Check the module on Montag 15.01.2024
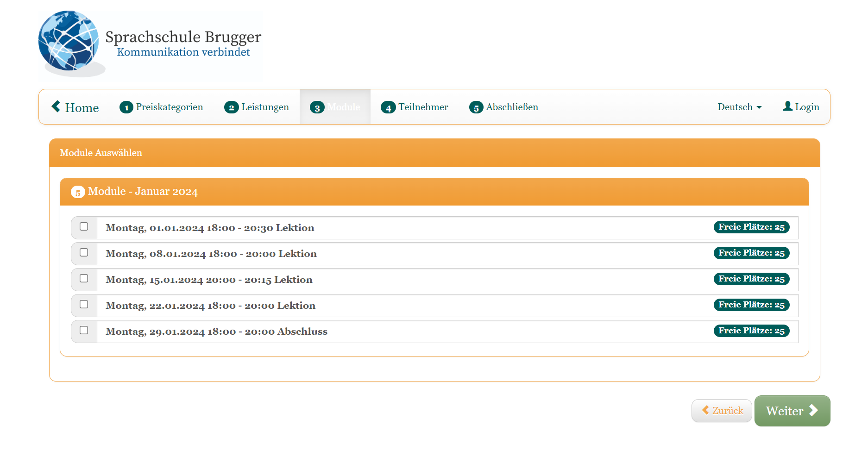868x463 pixels. 84,279
